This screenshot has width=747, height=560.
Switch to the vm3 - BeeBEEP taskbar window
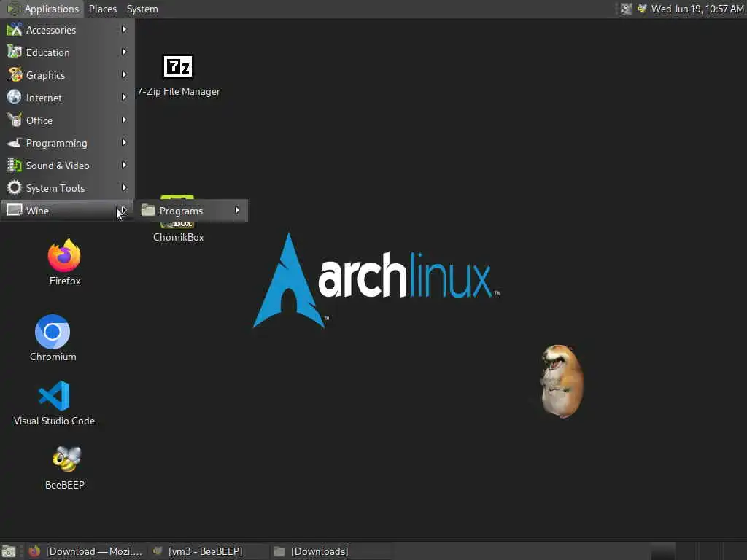point(207,551)
